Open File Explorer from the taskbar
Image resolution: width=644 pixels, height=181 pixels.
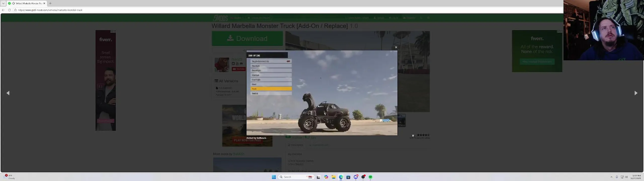pyautogui.click(x=333, y=177)
